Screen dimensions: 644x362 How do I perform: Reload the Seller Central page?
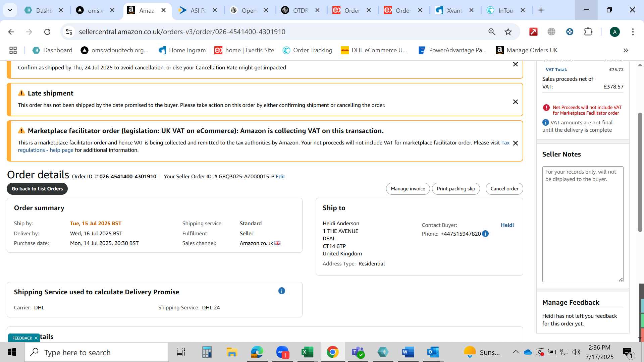coord(47,32)
